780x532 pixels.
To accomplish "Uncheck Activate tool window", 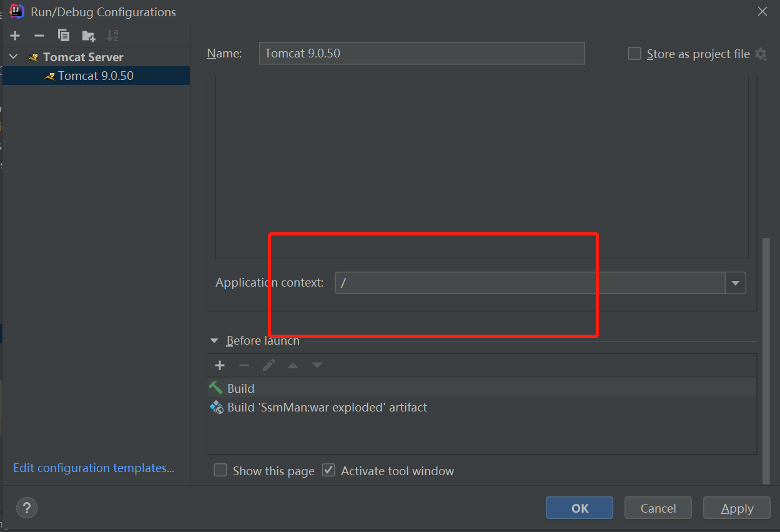I will [x=328, y=470].
